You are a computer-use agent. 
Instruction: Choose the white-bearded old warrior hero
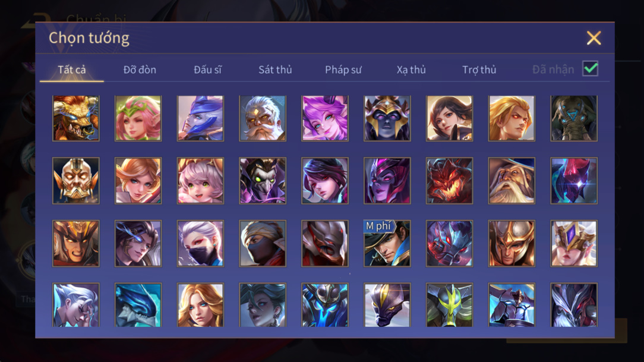tap(263, 118)
